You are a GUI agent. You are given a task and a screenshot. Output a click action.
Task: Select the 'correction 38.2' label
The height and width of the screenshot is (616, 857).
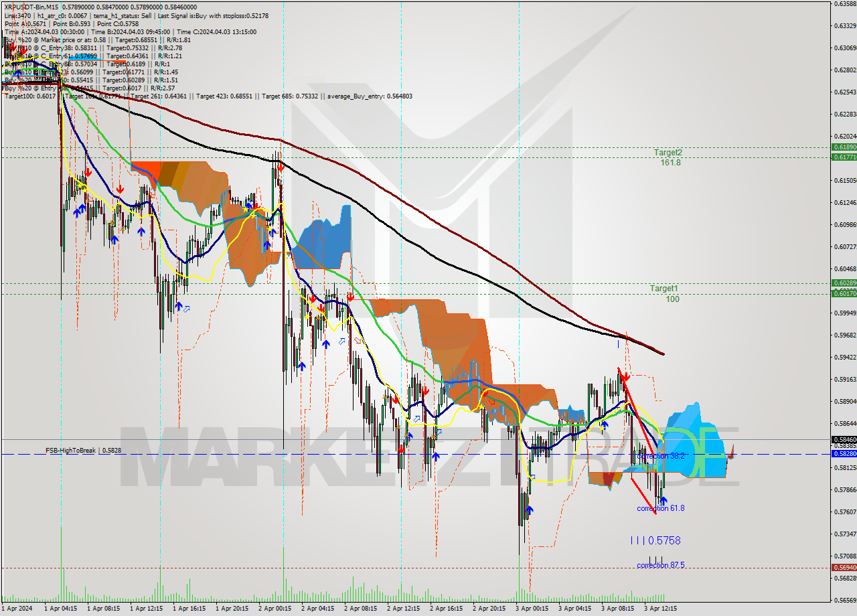coord(661,456)
